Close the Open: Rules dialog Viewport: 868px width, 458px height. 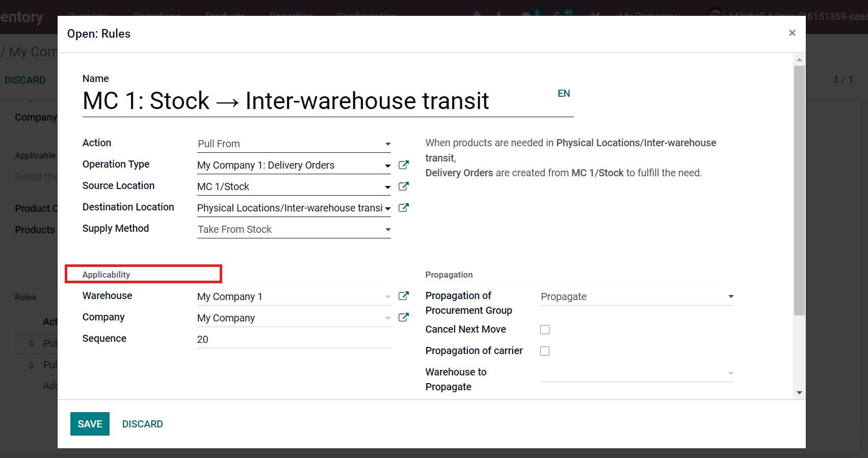pos(792,33)
